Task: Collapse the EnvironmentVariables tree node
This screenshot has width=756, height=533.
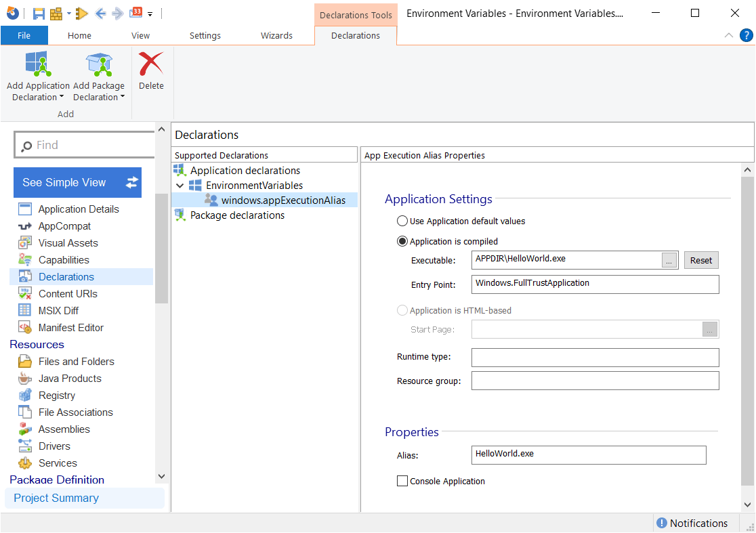Action: click(x=180, y=186)
